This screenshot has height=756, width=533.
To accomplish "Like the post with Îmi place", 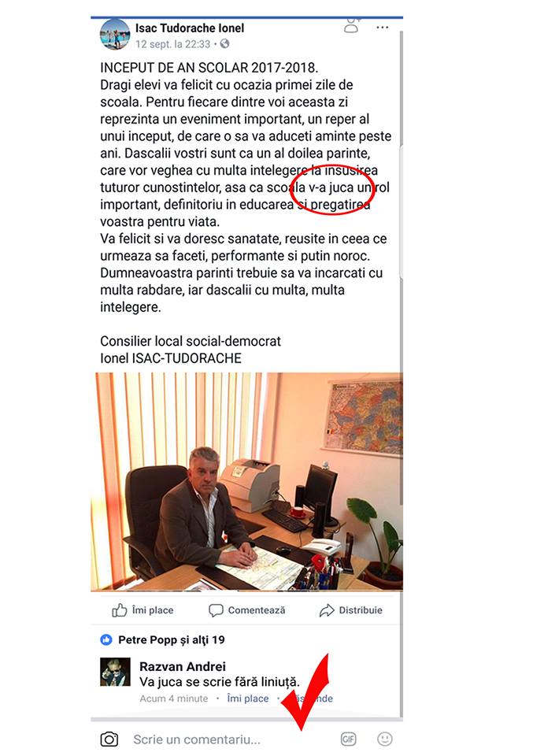I will click(x=143, y=610).
